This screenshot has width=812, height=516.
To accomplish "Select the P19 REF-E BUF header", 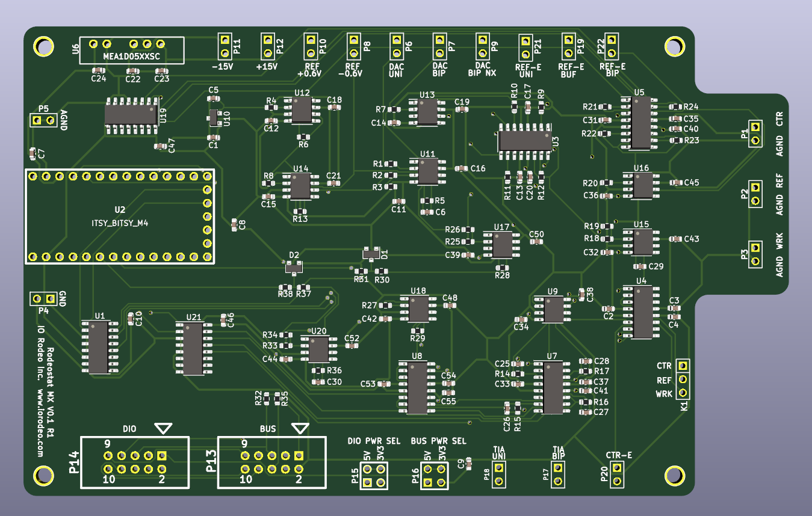I will click(568, 46).
